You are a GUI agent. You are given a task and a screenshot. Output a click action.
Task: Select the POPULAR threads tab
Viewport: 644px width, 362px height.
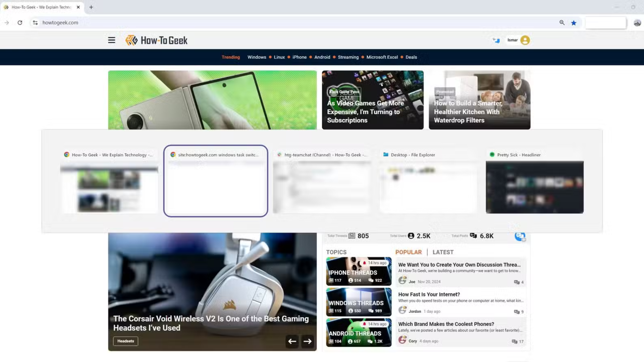point(408,252)
